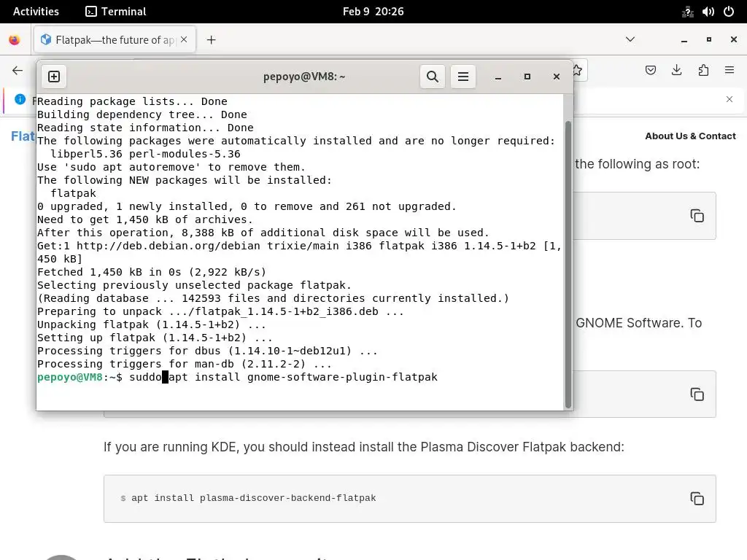Dismiss the Firefox notification bar

(x=729, y=99)
